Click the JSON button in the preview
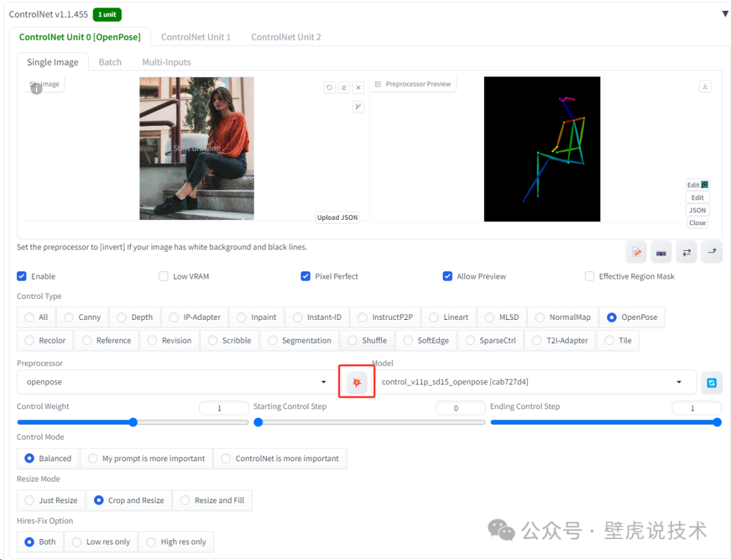The width and height of the screenshot is (731, 560). tap(697, 210)
